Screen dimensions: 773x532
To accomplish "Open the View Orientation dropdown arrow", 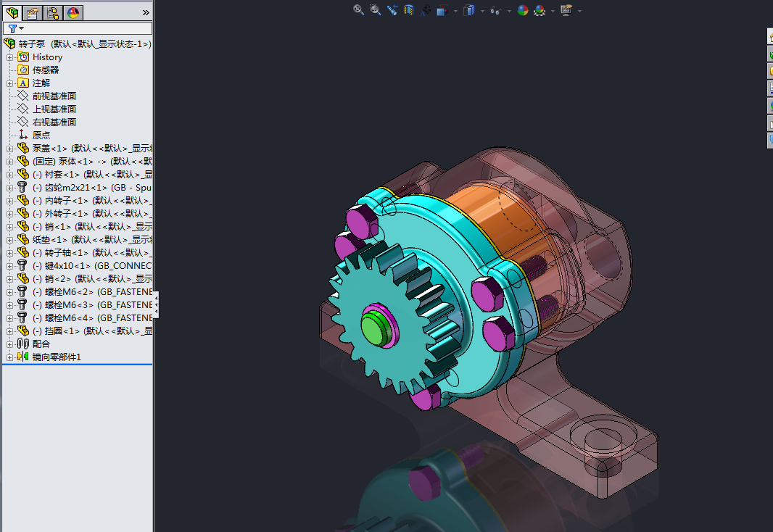I will click(455, 11).
